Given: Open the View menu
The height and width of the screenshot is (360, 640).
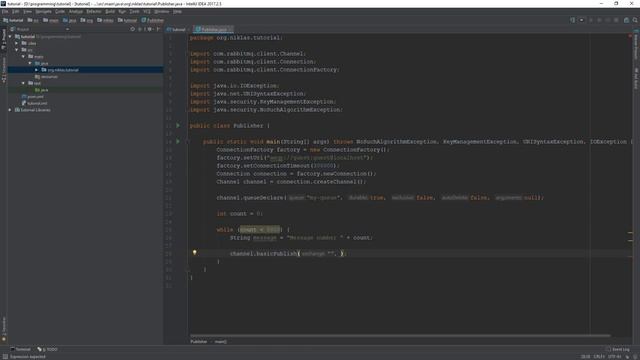Looking at the screenshot, I should (x=27, y=11).
